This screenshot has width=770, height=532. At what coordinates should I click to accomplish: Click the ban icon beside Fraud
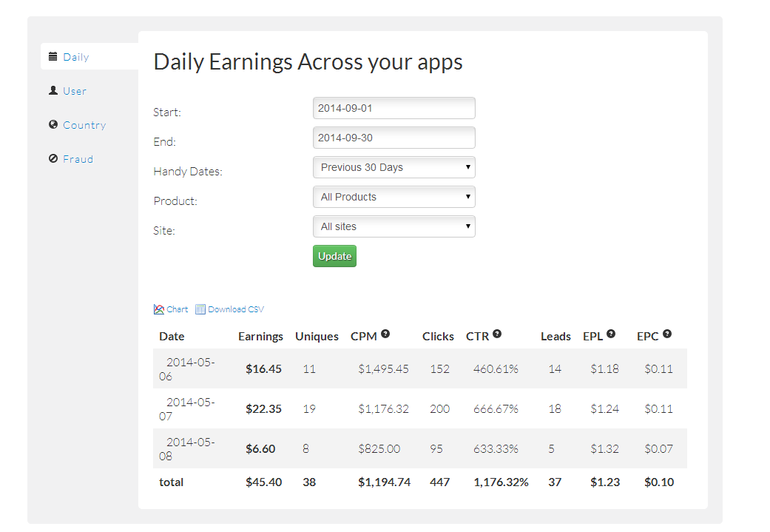point(53,158)
